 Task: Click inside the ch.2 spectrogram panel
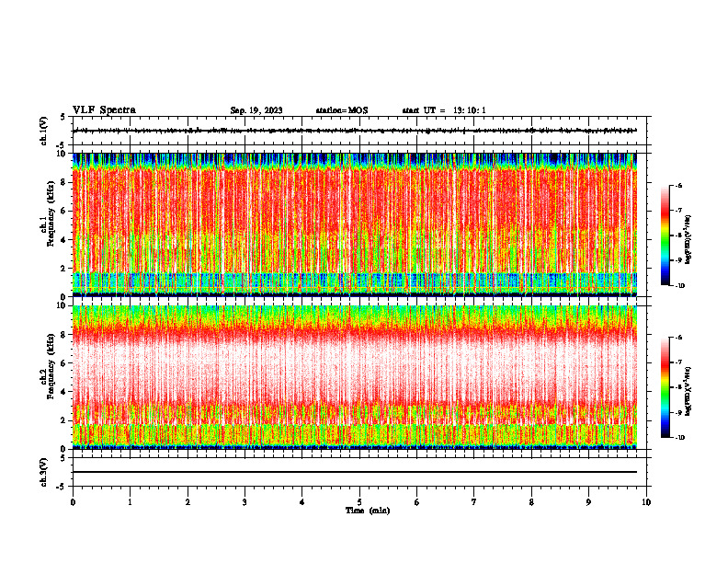pyautogui.click(x=355, y=377)
